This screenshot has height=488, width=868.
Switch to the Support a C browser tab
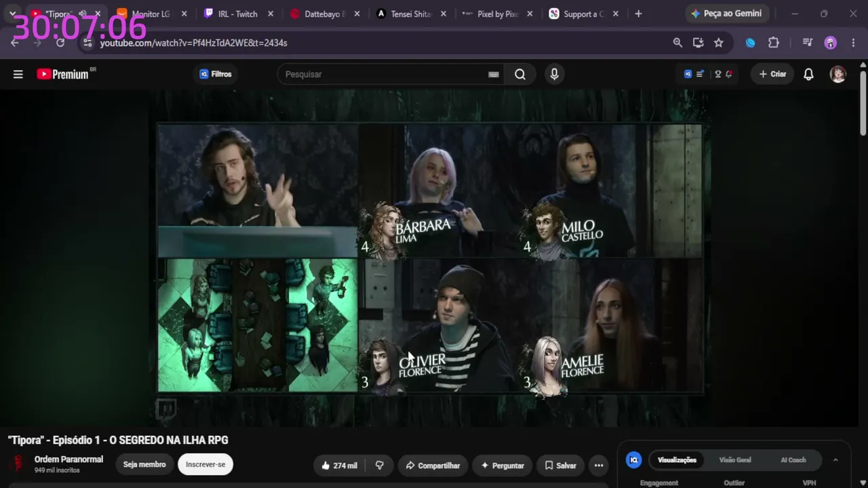pos(585,14)
